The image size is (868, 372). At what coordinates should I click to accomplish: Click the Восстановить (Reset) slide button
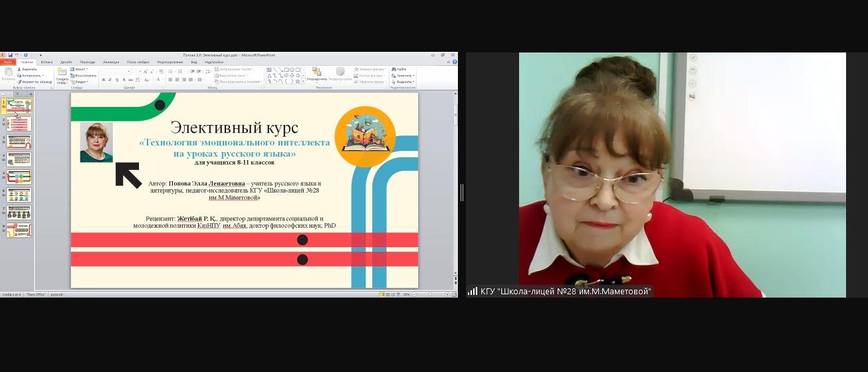point(83,76)
